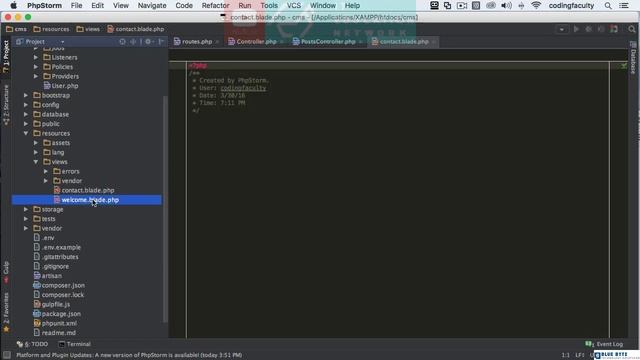Click the Project panel vertical scrollbar

(165, 208)
